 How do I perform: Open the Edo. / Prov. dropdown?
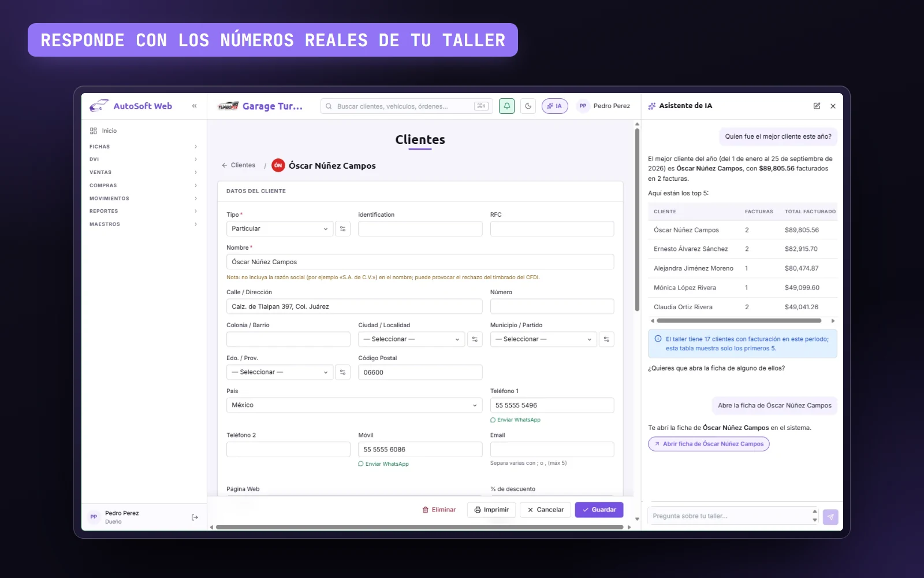tap(280, 372)
